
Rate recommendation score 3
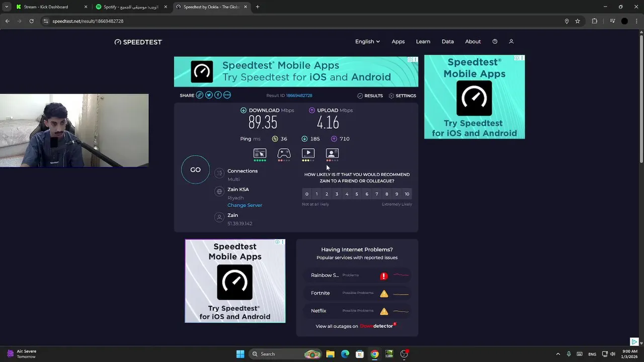click(x=337, y=194)
